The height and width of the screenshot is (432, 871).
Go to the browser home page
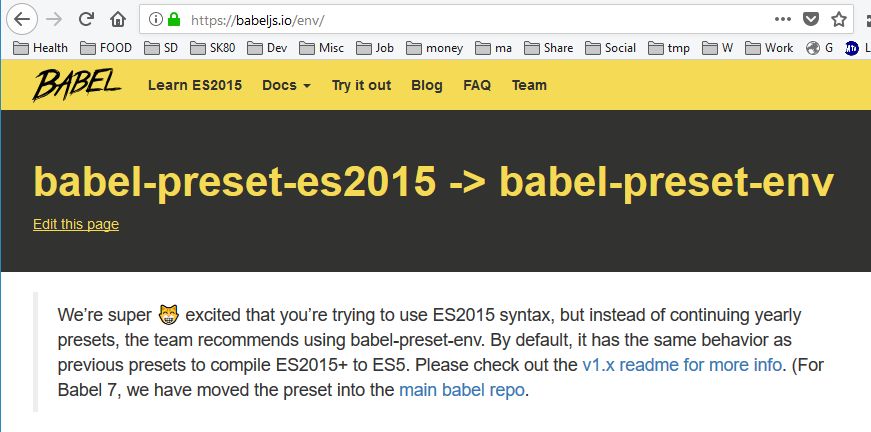[x=118, y=19]
